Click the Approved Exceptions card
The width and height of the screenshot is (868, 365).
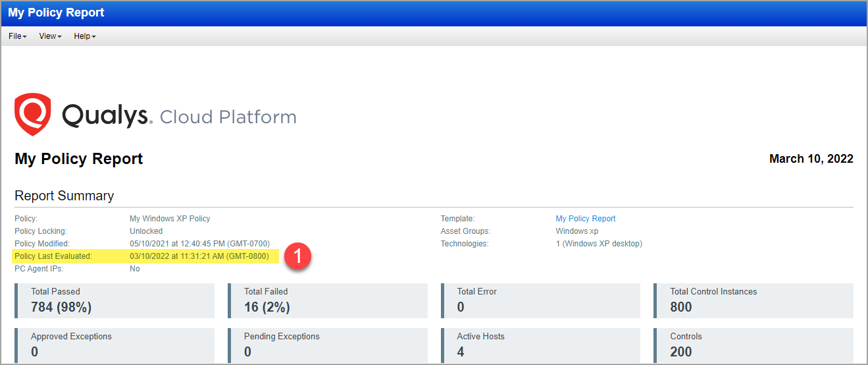click(115, 345)
